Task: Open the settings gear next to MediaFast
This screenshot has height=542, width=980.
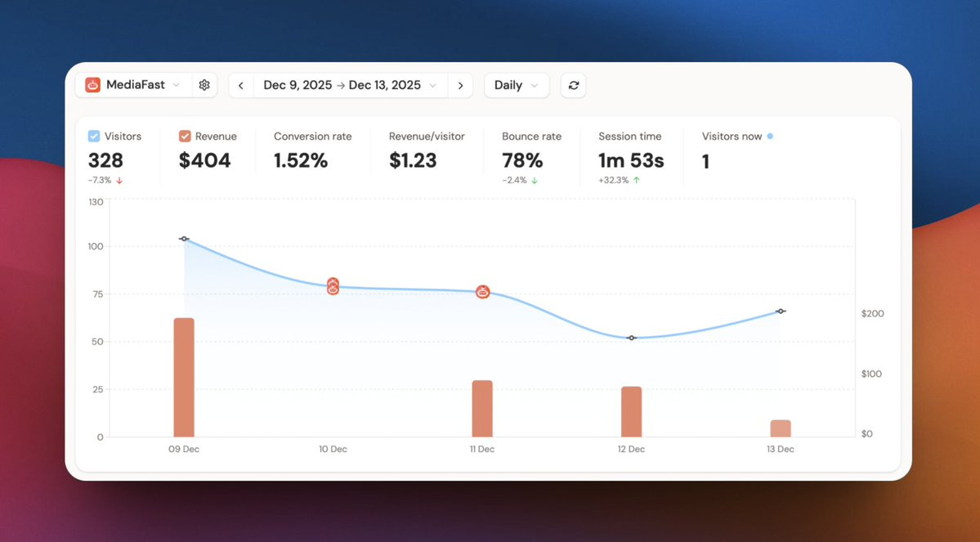Action: [x=204, y=85]
